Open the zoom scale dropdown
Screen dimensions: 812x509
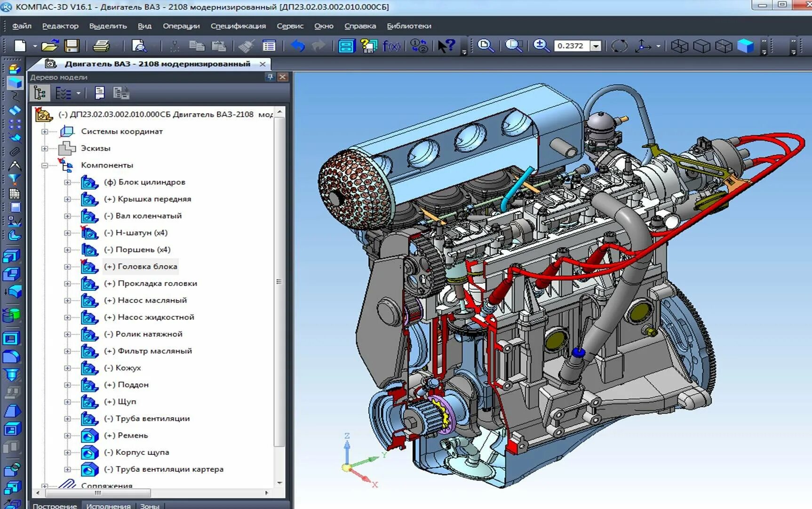[596, 46]
